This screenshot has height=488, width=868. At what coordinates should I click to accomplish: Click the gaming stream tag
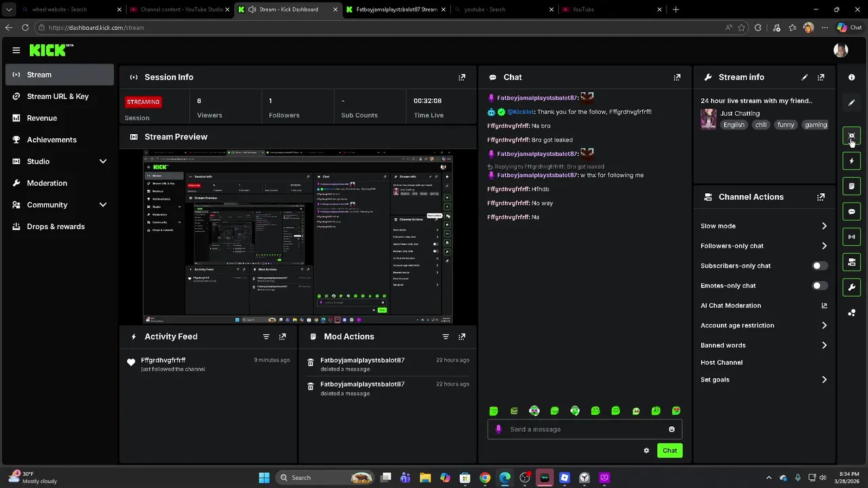[816, 125]
